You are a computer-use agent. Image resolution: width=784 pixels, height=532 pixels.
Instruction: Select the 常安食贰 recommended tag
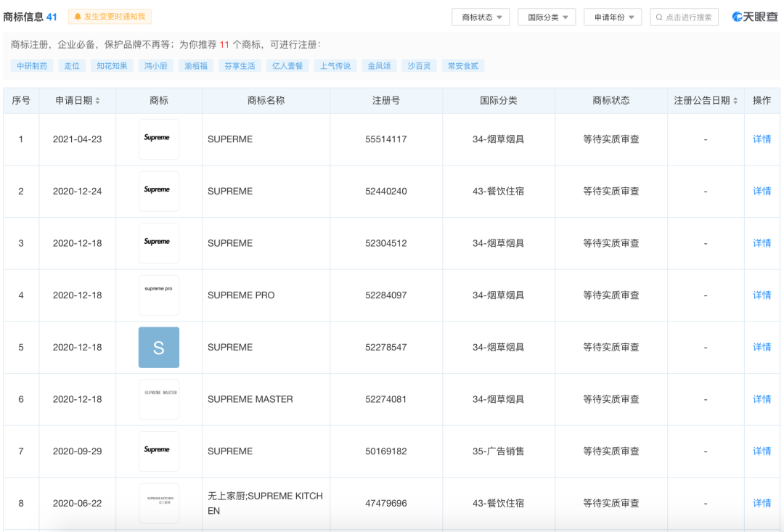(463, 66)
